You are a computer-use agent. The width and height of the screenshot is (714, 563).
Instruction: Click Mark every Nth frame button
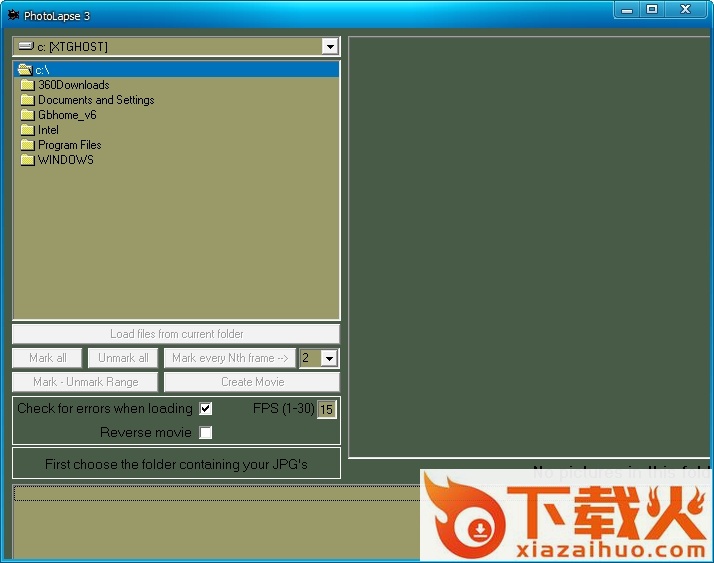tap(230, 358)
